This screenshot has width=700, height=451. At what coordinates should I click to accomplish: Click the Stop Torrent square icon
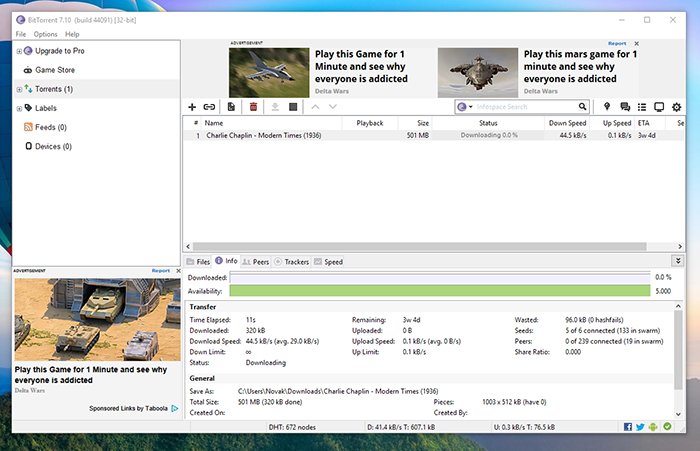(293, 107)
